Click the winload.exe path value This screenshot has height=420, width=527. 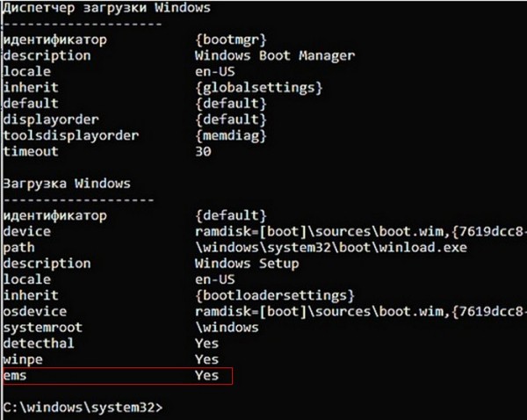(x=331, y=248)
